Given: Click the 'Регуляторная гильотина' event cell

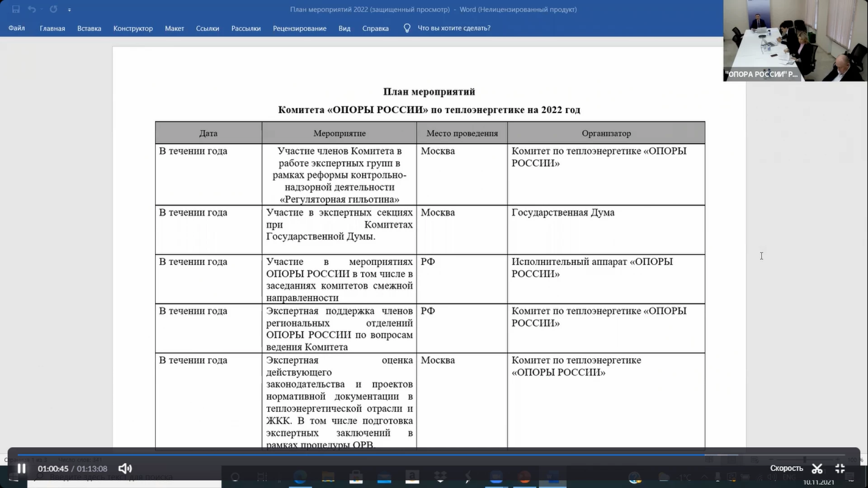Looking at the screenshot, I should [x=340, y=175].
